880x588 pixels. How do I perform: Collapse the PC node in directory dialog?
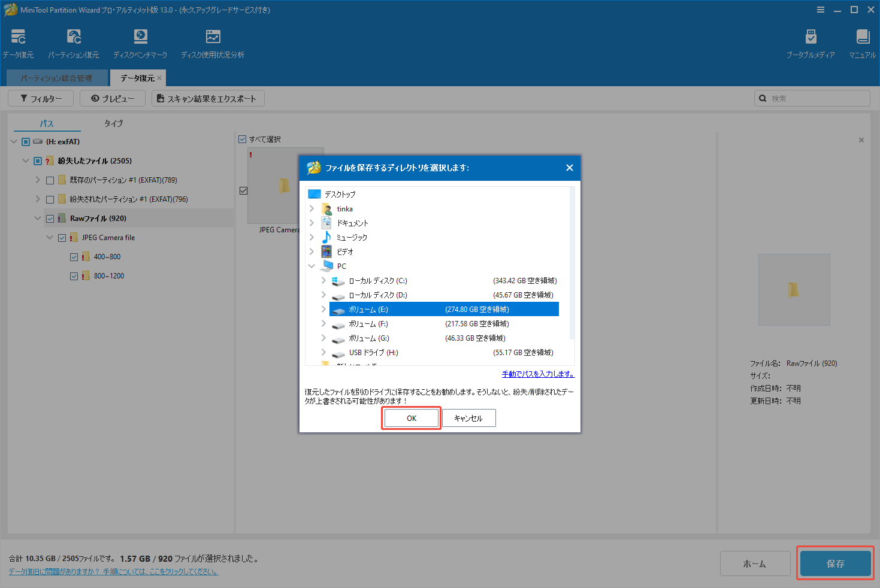[x=311, y=266]
